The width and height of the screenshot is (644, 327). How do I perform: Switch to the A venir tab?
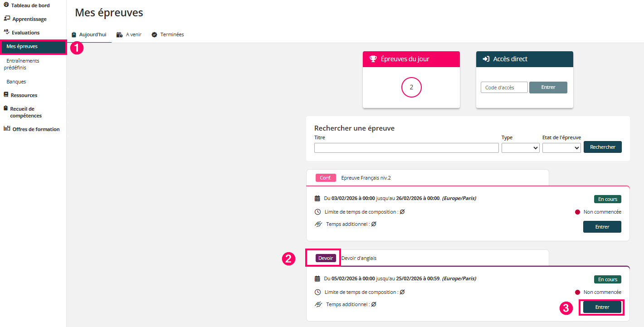129,34
